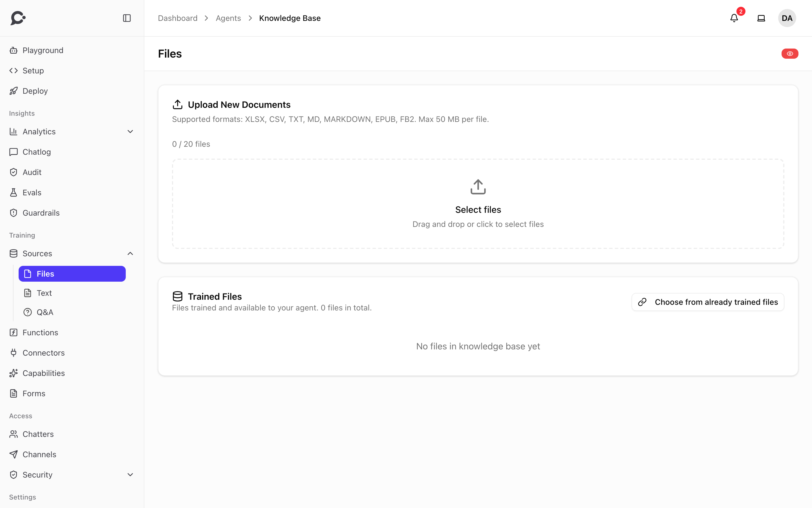Image resolution: width=812 pixels, height=508 pixels.
Task: Click the Sources database icon
Action: tap(14, 254)
